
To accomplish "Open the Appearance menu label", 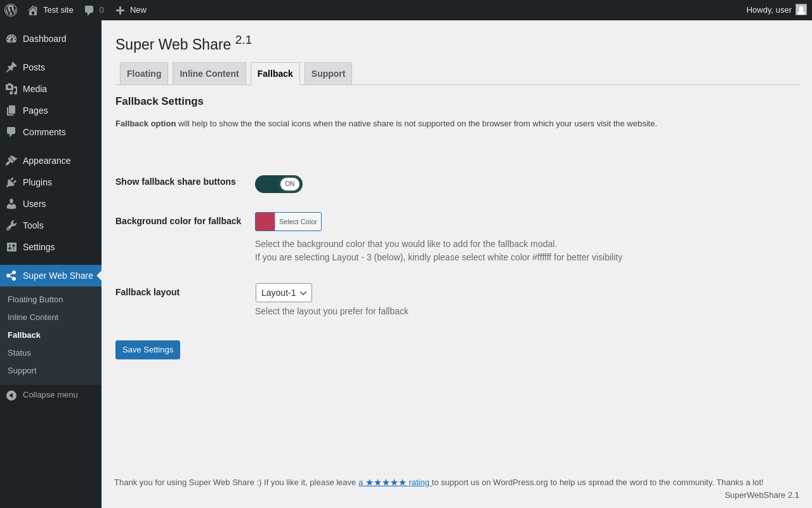I will pos(47,161).
